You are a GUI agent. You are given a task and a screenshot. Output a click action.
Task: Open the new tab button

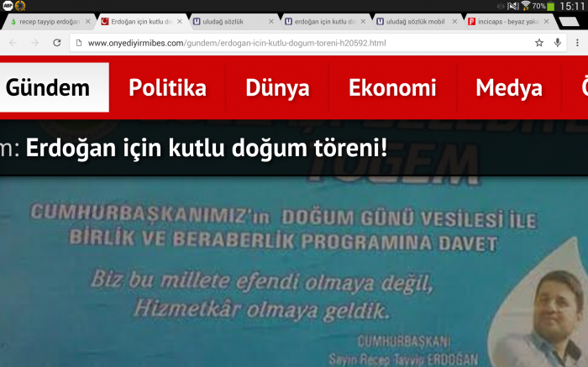click(x=570, y=22)
